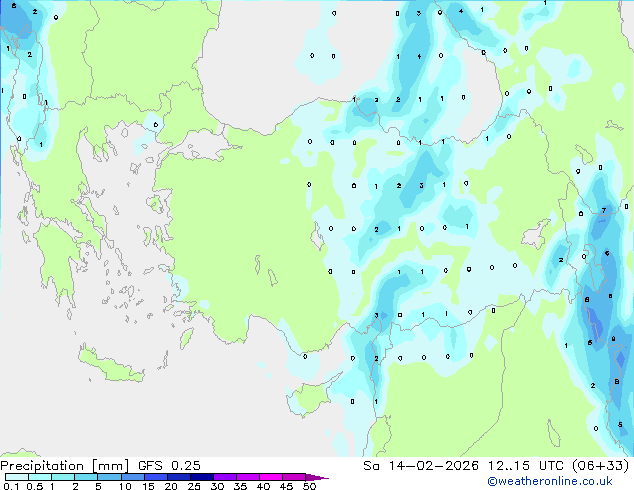Click the '0.1' legend scale label
This screenshot has width=634, height=490.
coord(11,486)
